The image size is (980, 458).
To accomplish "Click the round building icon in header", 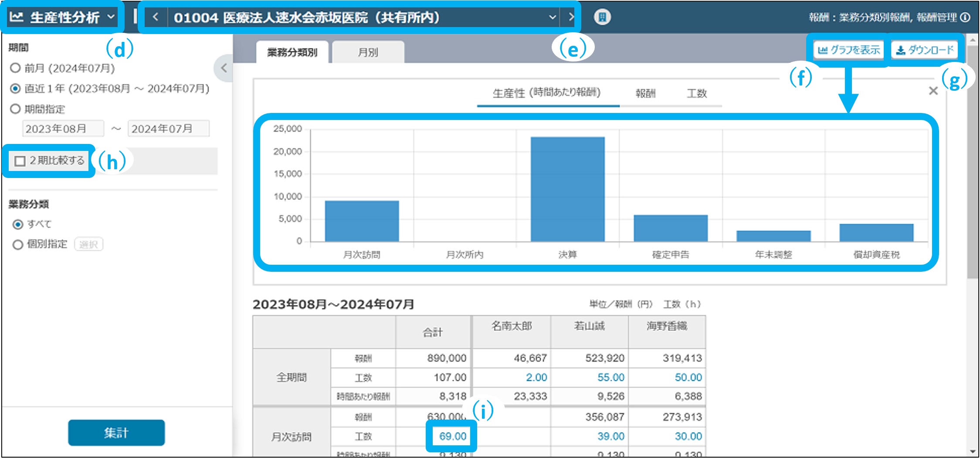I will click(x=602, y=17).
